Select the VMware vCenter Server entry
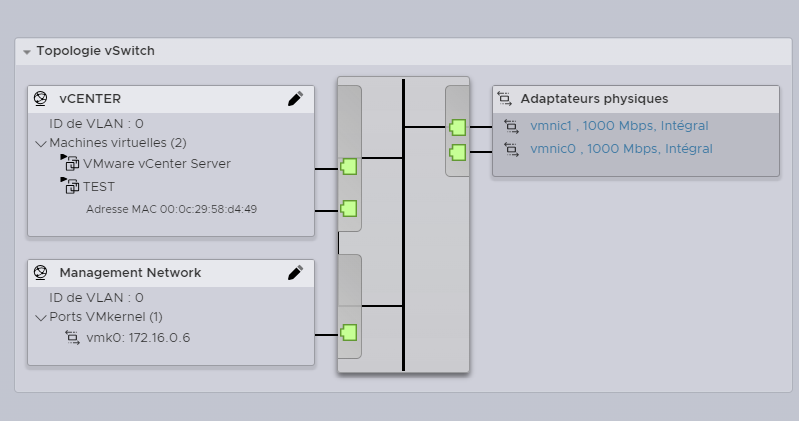Viewport: 799px width, 421px height. 156,163
